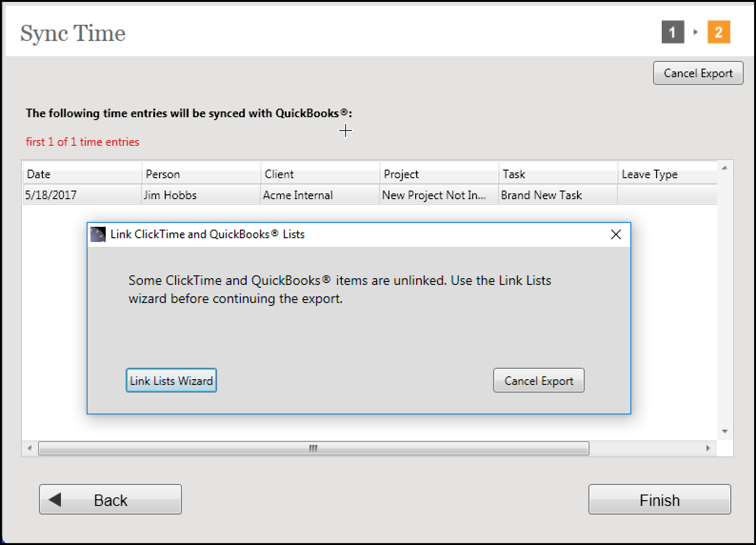This screenshot has width=756, height=545.
Task: Select the Acme Internal cell
Action: (x=320, y=195)
